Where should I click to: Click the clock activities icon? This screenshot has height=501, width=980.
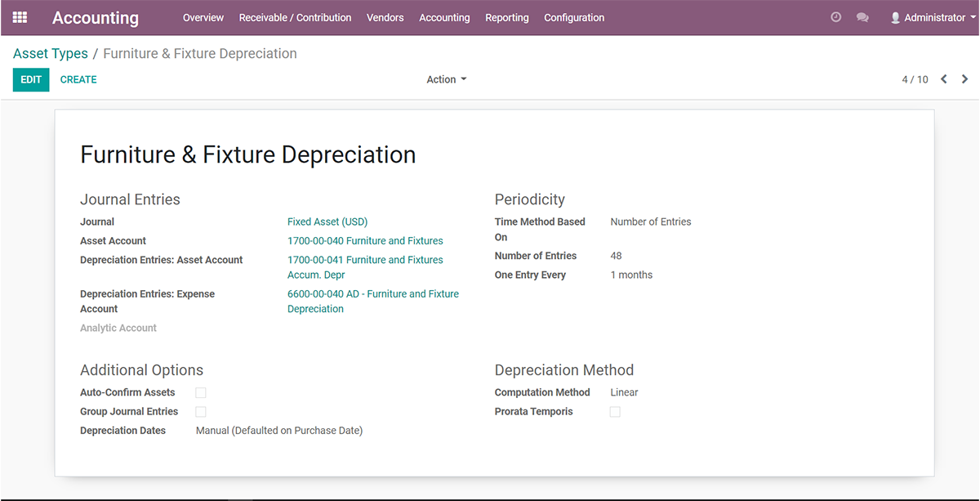(835, 17)
